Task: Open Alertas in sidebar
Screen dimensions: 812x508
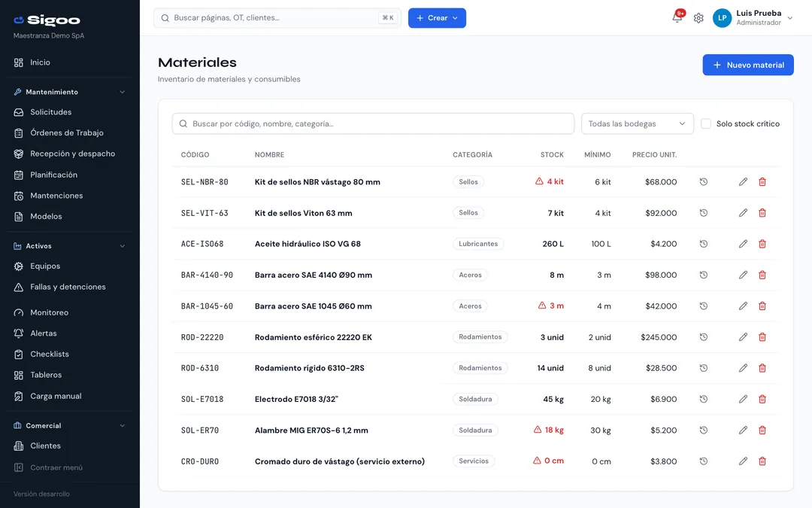Action: coord(70,333)
